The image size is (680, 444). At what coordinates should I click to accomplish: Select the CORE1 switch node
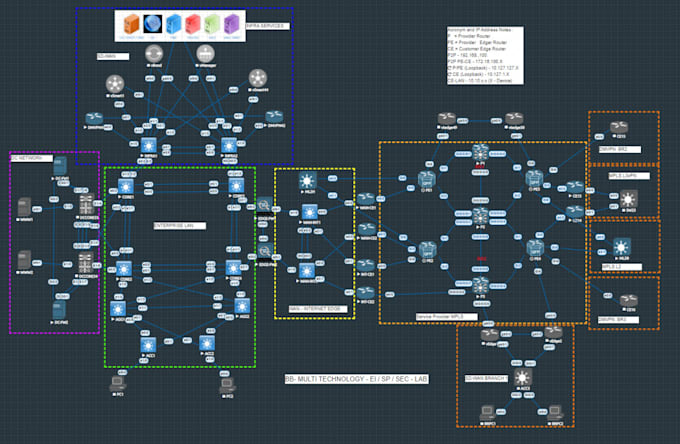coord(126,187)
